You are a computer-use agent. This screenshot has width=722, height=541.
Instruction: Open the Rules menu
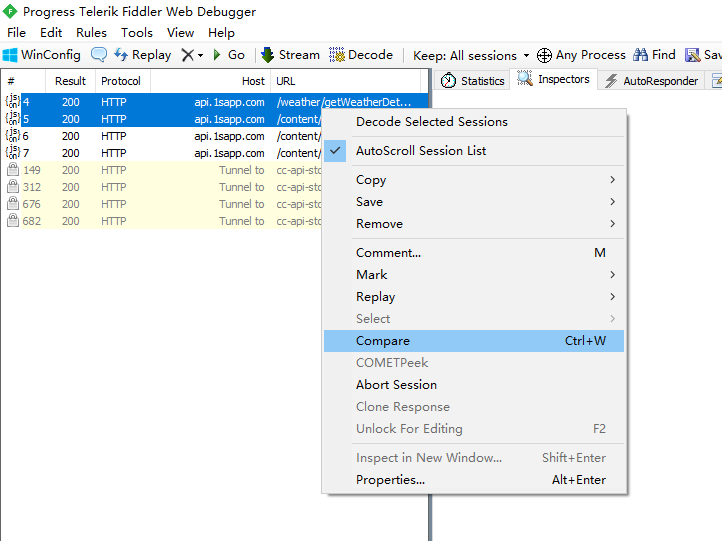click(x=91, y=33)
